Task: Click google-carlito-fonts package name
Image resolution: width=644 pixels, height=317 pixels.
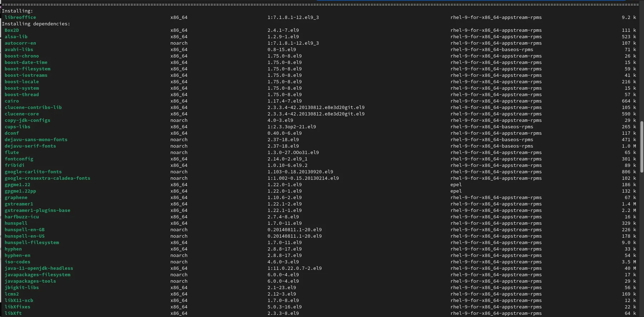Action: 33,172
